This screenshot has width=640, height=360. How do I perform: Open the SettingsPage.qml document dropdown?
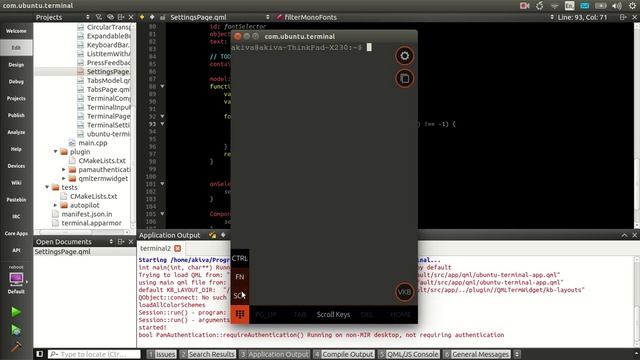268,17
